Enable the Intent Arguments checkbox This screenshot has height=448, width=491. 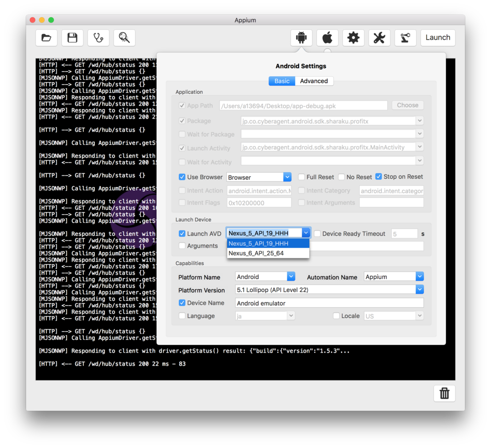302,202
